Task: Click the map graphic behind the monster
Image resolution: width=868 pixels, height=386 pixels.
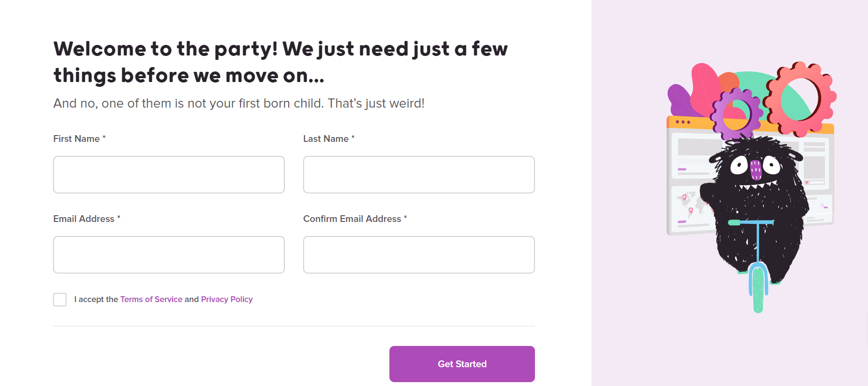Action: 689,205
